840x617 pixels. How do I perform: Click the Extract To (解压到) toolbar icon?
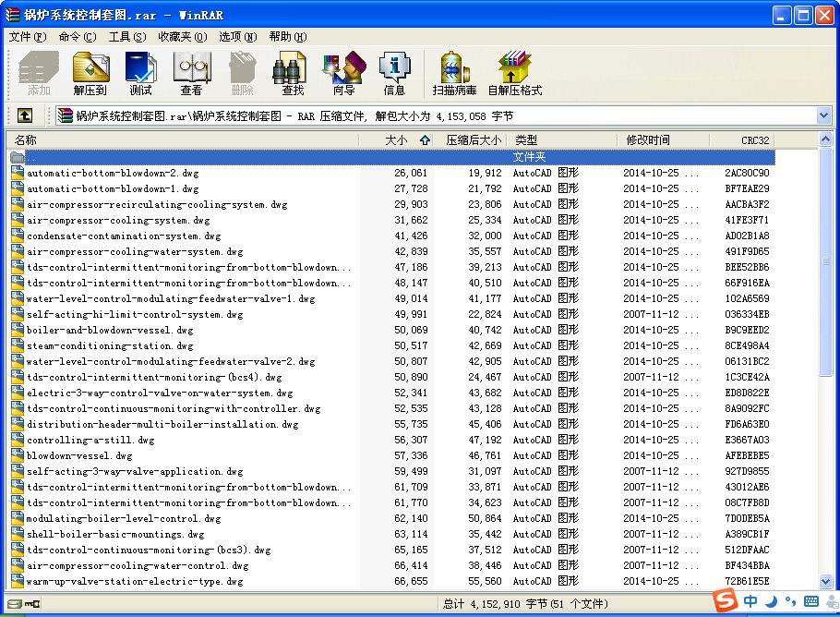[90, 68]
